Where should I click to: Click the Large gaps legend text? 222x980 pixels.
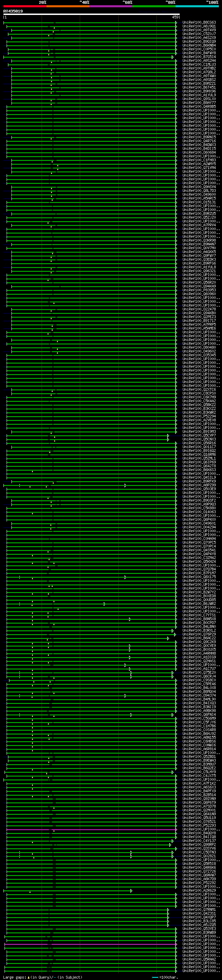[x=43, y=977]
